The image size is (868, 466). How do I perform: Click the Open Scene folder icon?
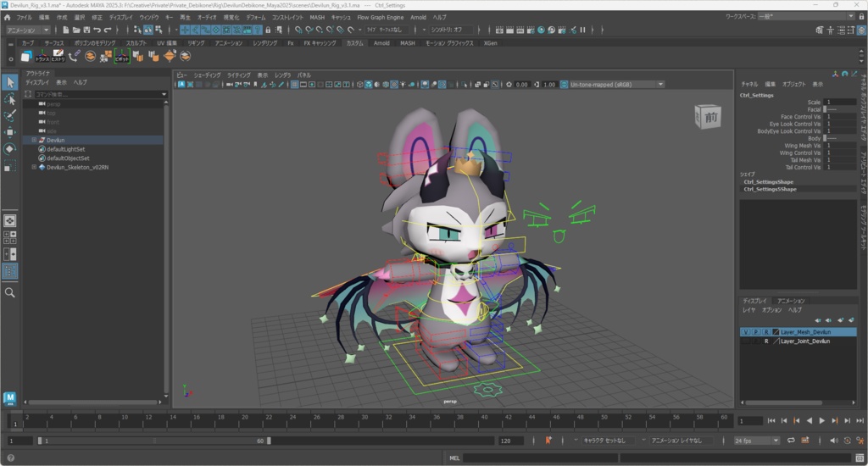click(x=76, y=30)
